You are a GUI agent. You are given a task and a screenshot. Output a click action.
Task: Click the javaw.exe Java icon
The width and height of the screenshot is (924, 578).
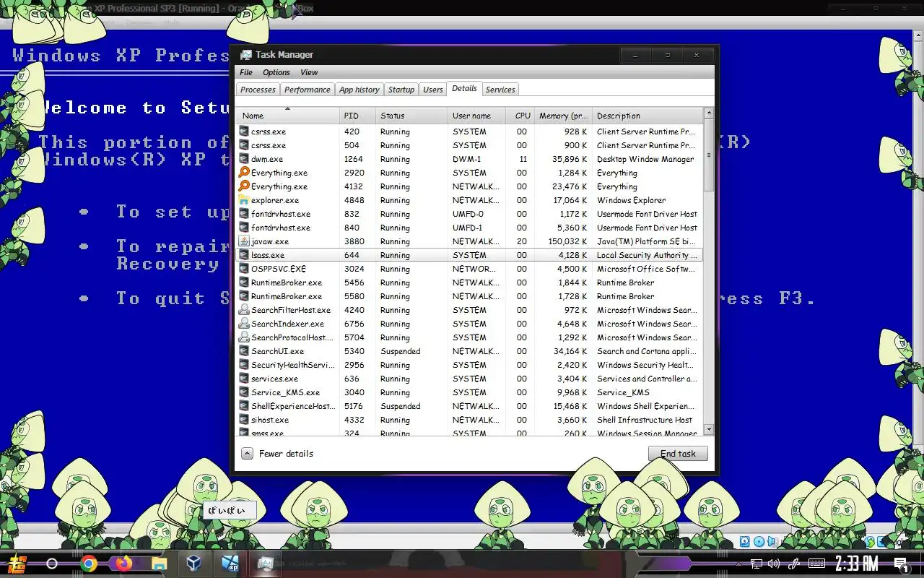[244, 241]
